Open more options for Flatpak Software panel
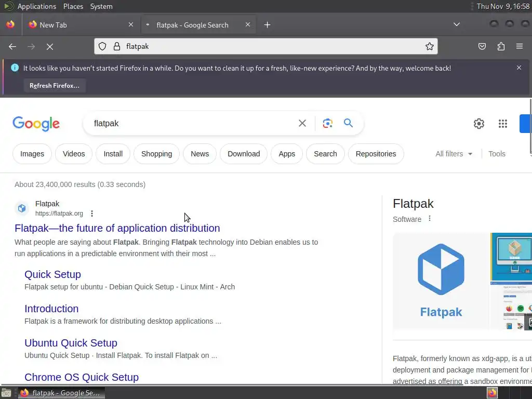The height and width of the screenshot is (399, 532). (430, 219)
